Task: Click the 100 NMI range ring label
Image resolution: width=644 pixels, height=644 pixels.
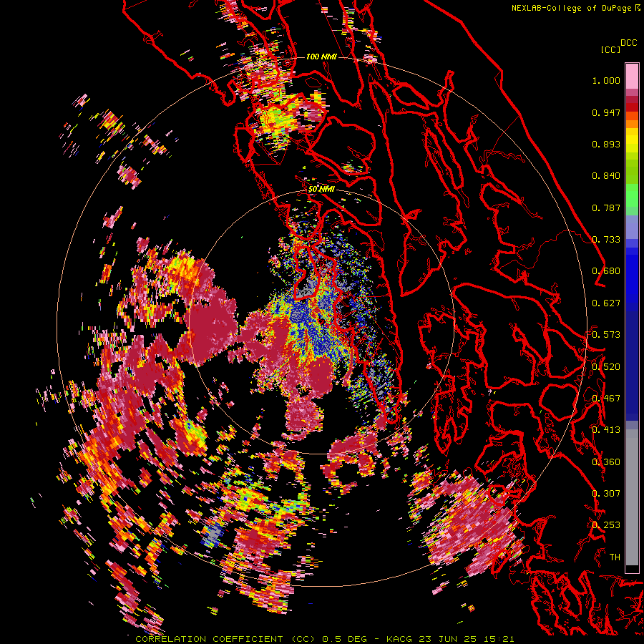Action: point(321,57)
